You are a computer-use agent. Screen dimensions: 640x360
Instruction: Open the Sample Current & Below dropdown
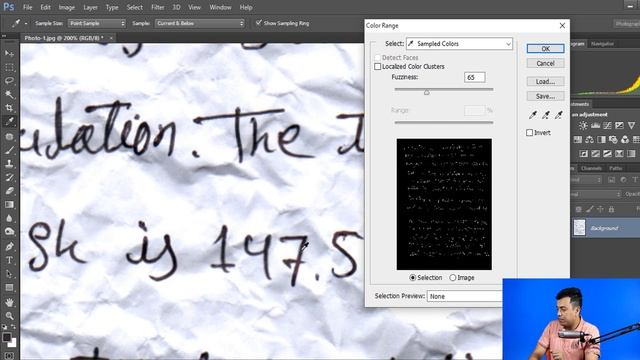(x=200, y=23)
